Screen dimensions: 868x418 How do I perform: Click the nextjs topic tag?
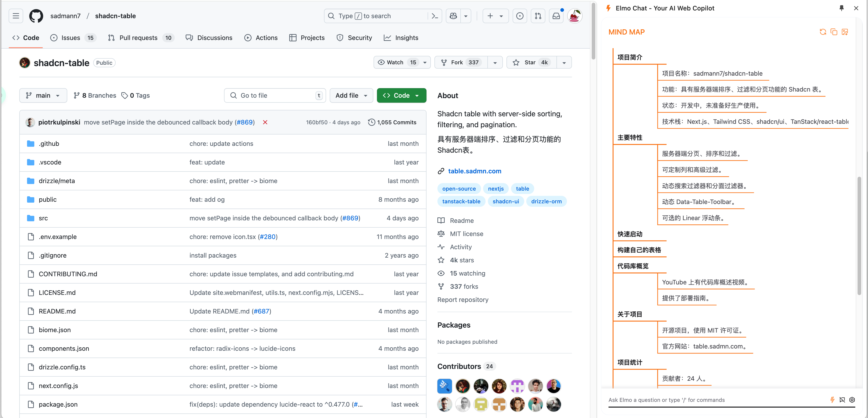496,189
